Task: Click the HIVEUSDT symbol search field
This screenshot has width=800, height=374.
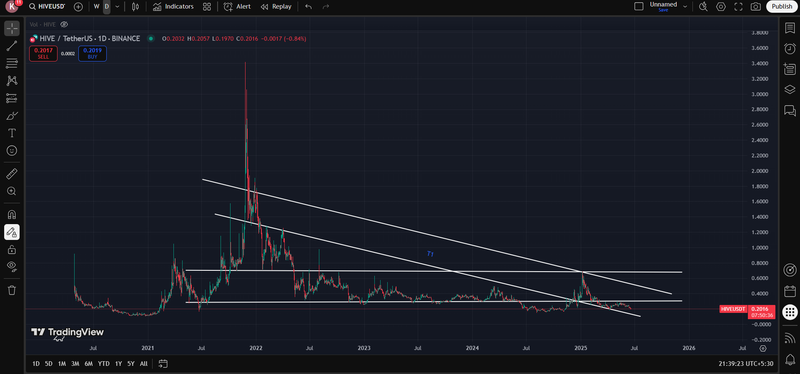Action: 47,7
